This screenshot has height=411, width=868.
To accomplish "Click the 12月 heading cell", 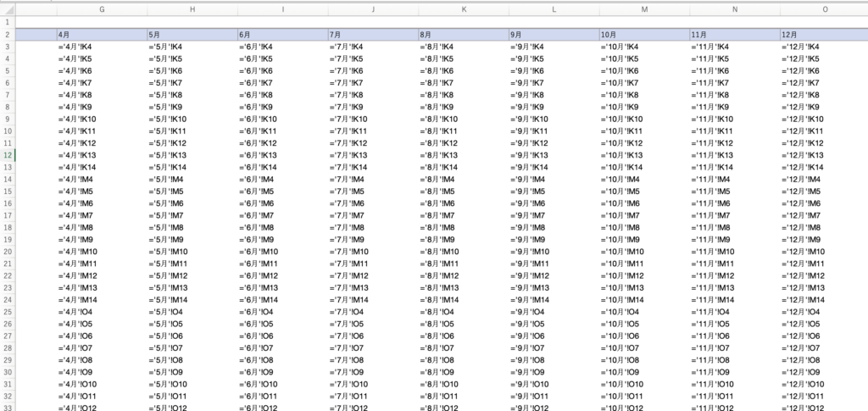I will [x=824, y=35].
